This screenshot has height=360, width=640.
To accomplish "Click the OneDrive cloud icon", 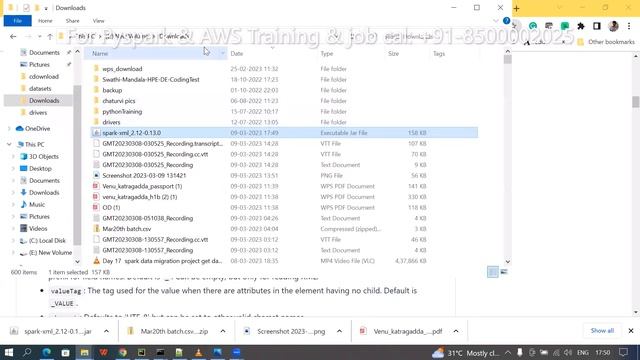I will (x=19, y=129).
